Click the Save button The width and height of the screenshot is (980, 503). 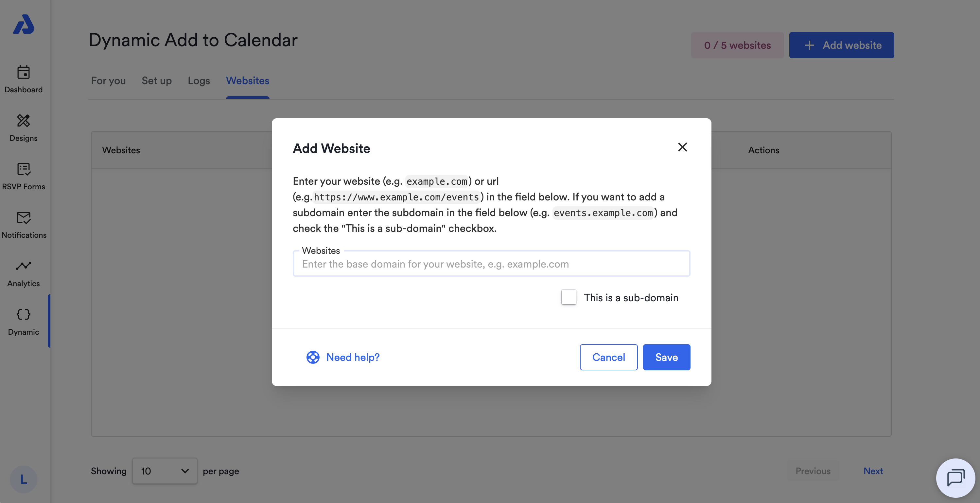pos(667,357)
